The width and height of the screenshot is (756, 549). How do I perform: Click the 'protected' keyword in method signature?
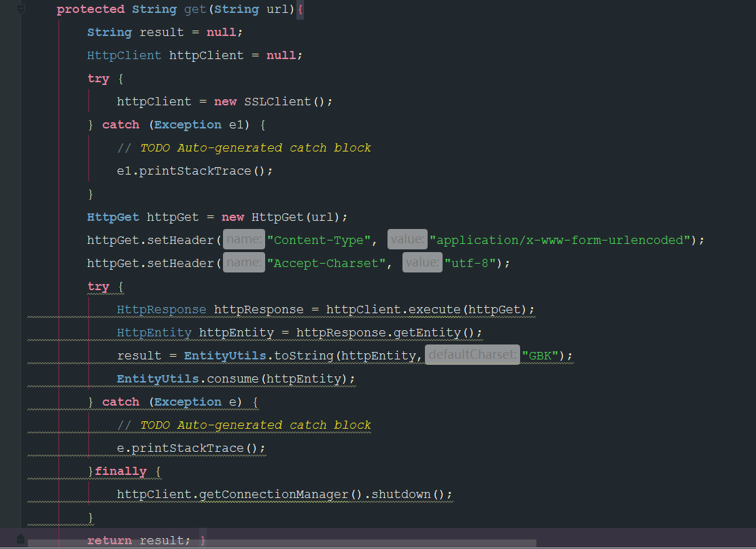click(90, 9)
